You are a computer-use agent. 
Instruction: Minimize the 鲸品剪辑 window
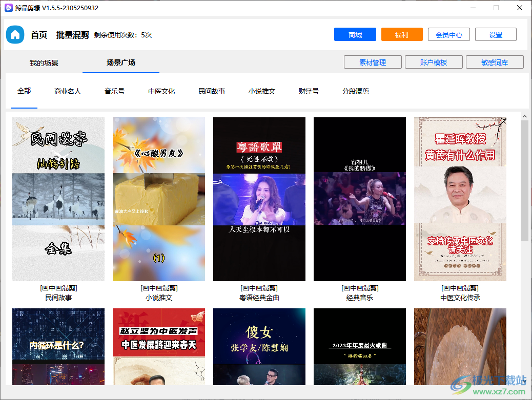pyautogui.click(x=473, y=8)
